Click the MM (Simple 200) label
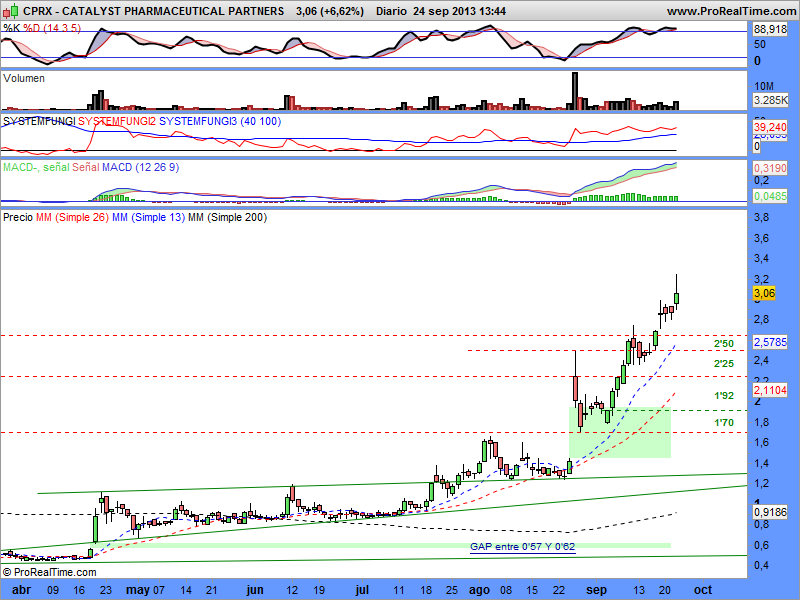The image size is (800, 600). [228, 217]
